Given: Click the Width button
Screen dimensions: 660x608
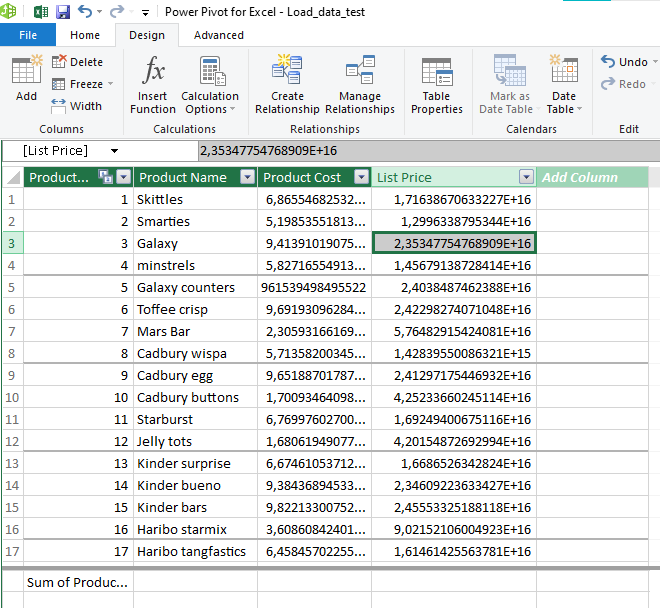Looking at the screenshot, I should (77, 106).
